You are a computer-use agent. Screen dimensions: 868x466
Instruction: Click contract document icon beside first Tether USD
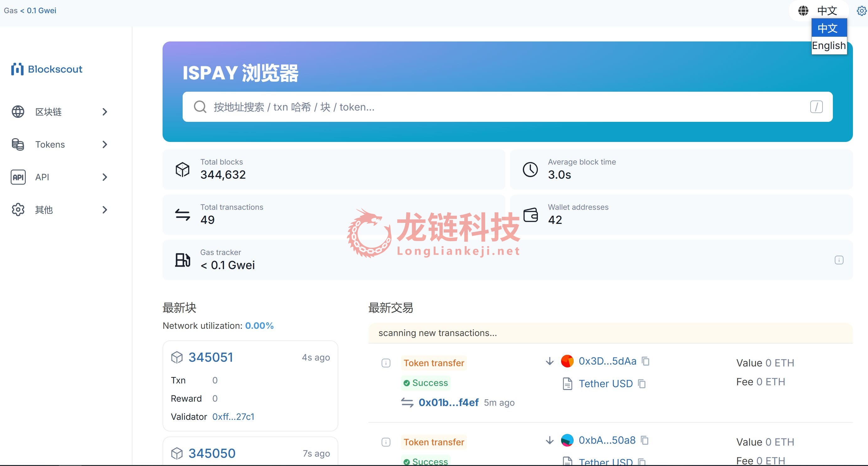tap(567, 384)
